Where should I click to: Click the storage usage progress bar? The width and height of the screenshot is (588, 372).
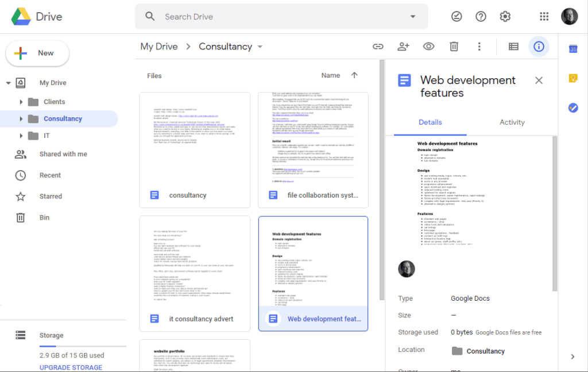coord(83,347)
